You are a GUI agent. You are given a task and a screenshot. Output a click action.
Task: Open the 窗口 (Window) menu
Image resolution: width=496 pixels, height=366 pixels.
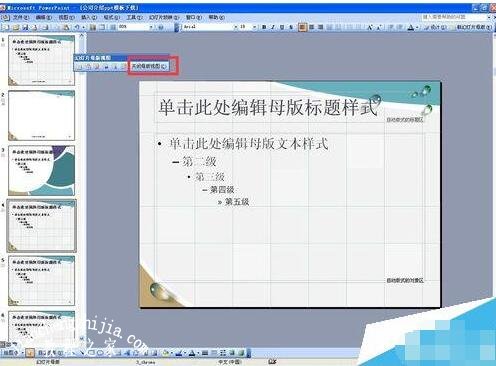(194, 17)
